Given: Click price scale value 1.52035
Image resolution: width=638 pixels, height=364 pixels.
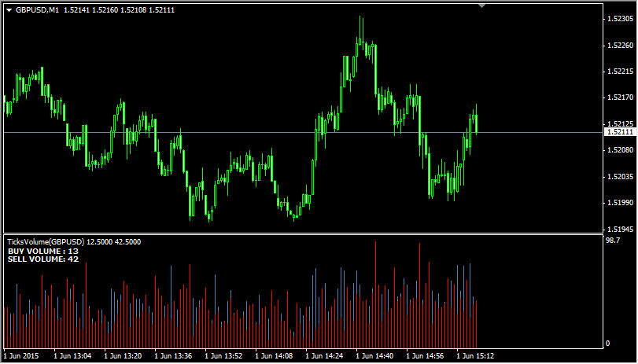Looking at the screenshot, I should [620, 177].
